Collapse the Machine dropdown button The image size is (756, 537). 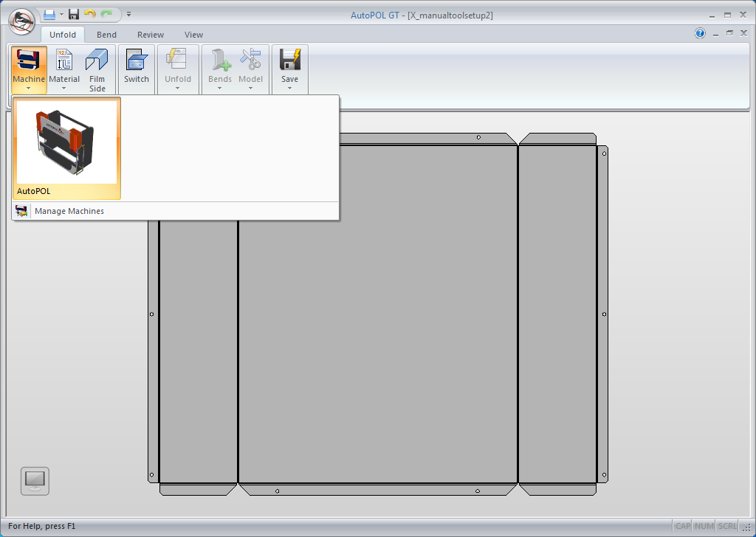click(x=29, y=70)
